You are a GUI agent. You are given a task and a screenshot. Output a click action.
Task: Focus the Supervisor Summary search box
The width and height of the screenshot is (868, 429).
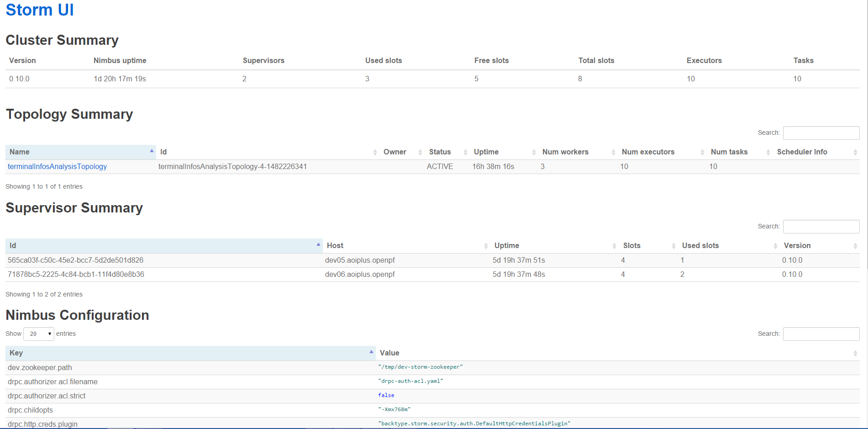(x=821, y=227)
